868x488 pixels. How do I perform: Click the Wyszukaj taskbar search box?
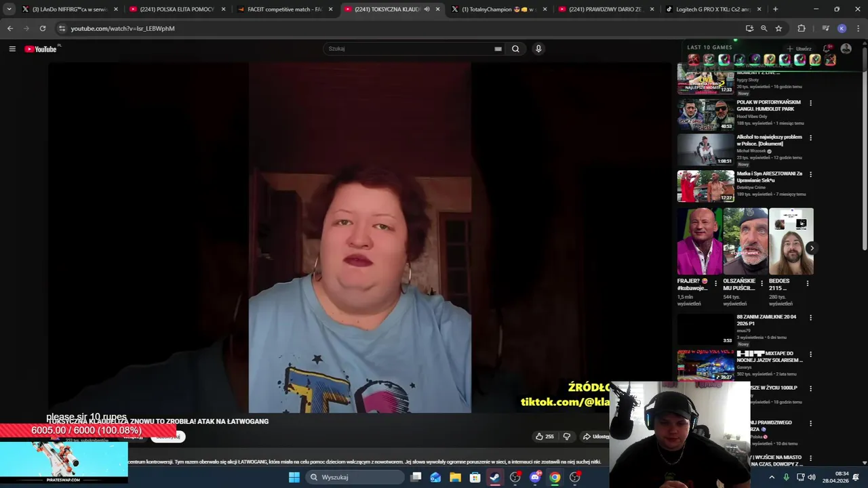tap(355, 477)
